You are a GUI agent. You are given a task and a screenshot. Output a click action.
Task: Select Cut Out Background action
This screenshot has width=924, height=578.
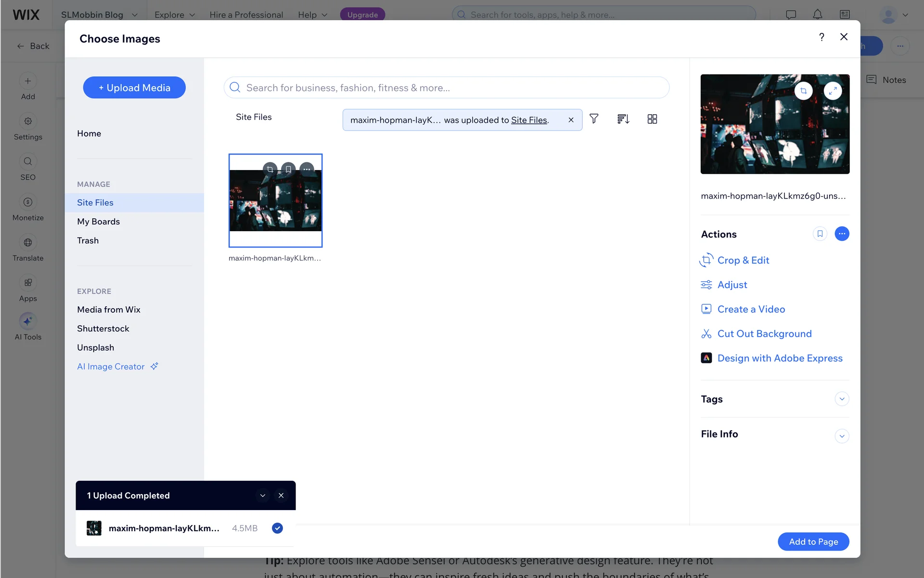click(764, 334)
